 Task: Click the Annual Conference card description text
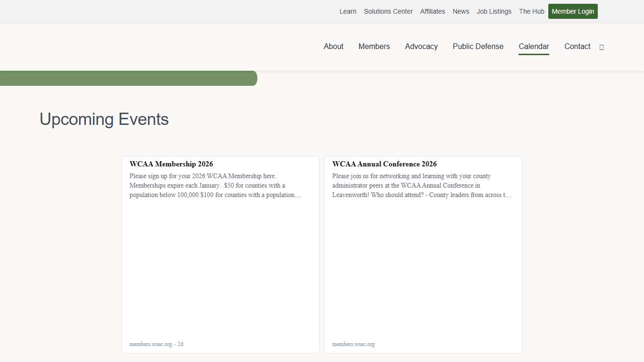pos(421,185)
